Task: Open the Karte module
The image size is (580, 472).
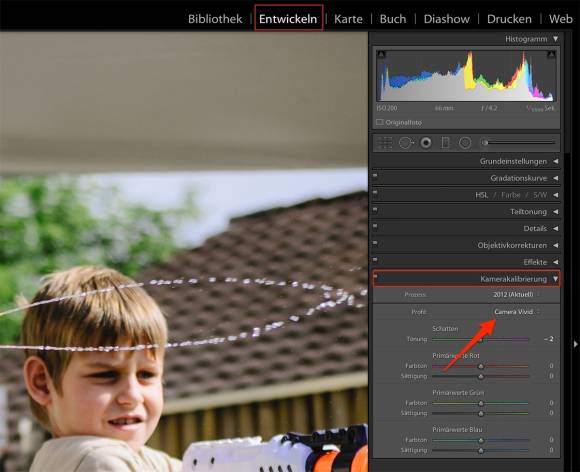Action: [x=348, y=19]
